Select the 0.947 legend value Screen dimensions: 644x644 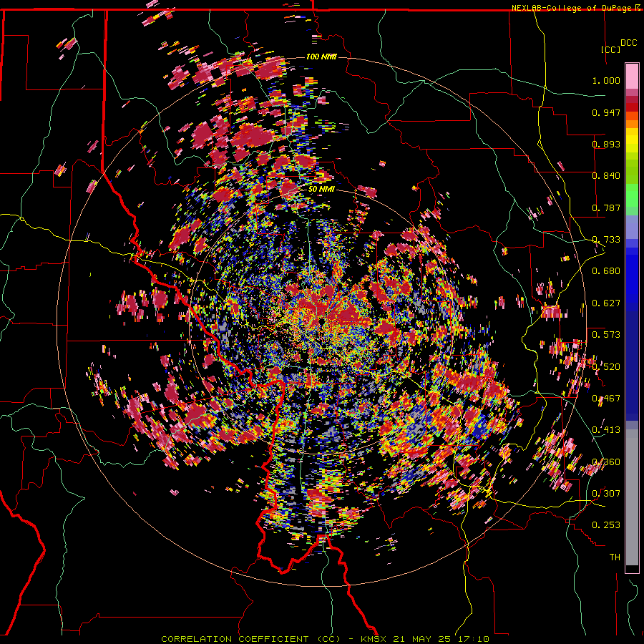606,112
